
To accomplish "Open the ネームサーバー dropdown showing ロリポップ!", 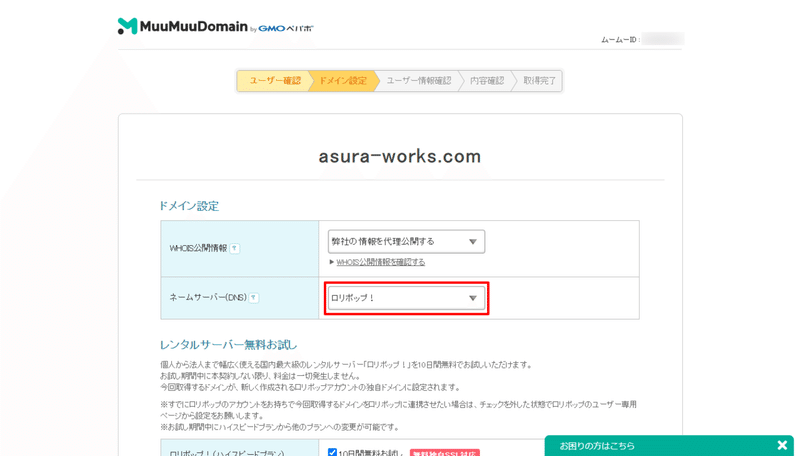I will tap(406, 298).
